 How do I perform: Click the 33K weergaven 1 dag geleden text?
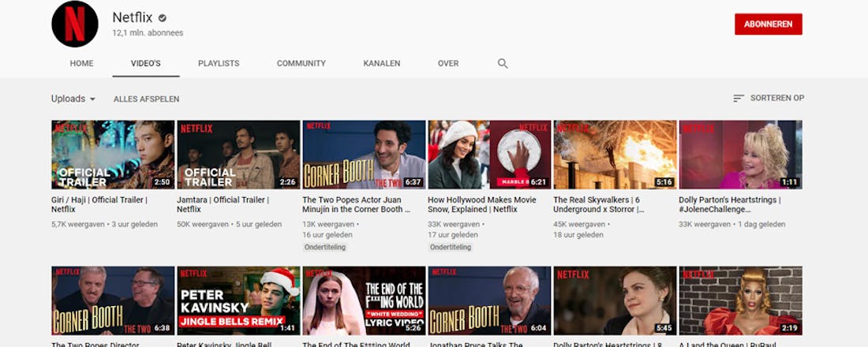[x=732, y=225]
